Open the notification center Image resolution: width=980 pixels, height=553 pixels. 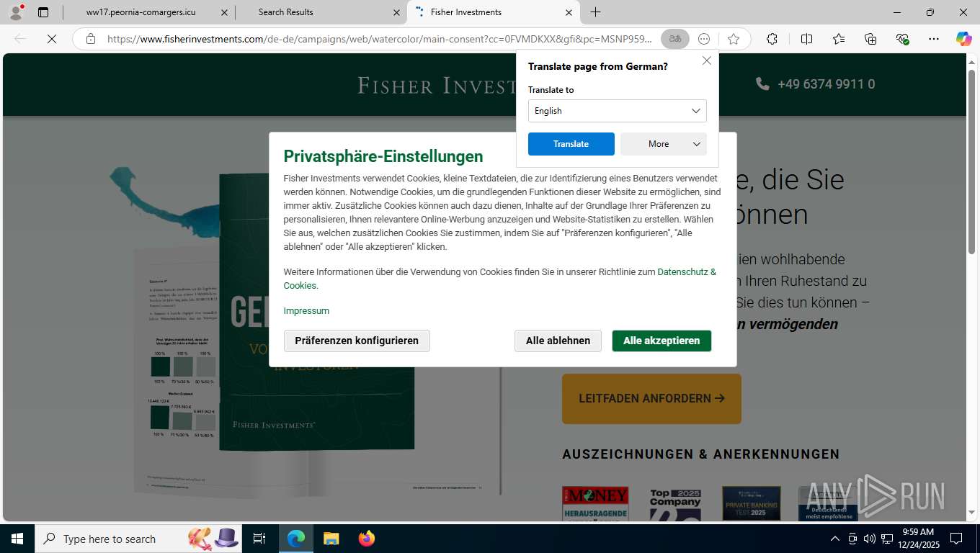point(956,539)
